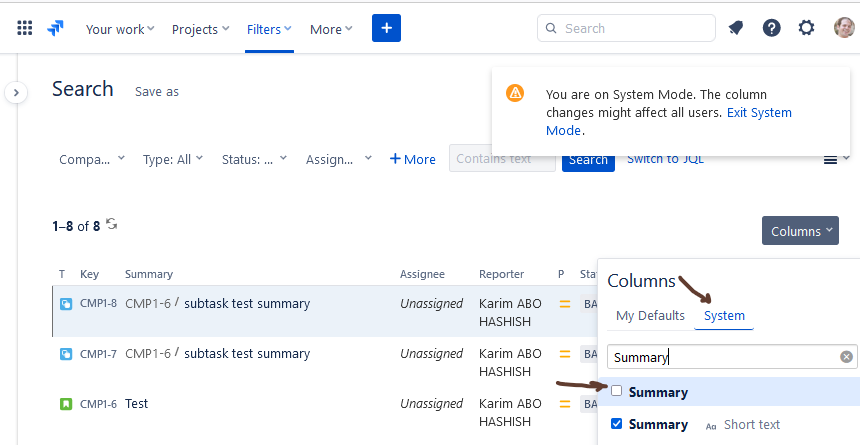Open parent CMP1-6 link in CMP1-7 row
This screenshot has width=860, height=445.
[148, 354]
